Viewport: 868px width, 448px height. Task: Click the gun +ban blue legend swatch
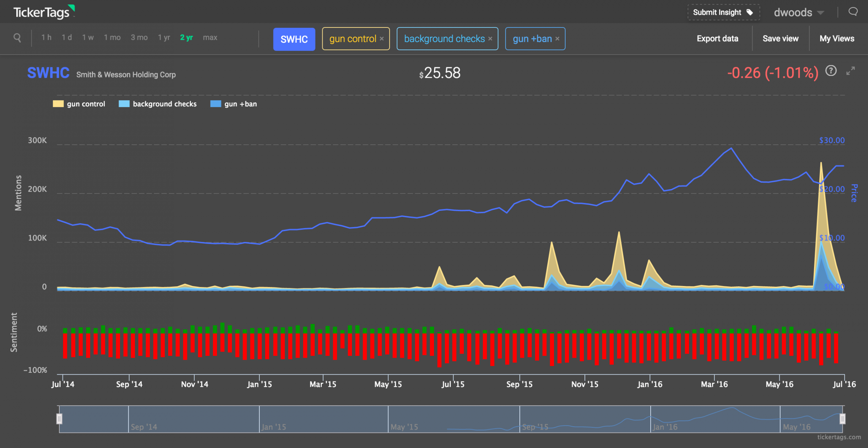pos(216,104)
